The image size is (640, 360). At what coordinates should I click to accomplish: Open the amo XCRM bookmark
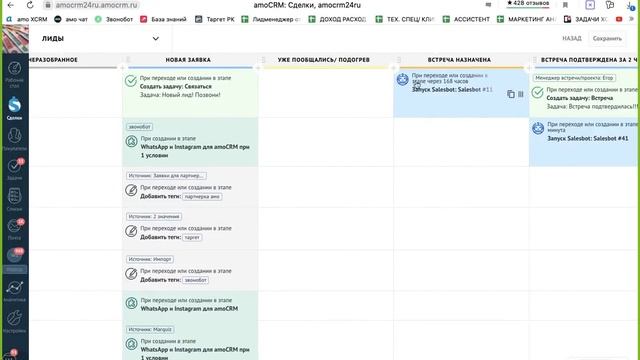pos(27,19)
